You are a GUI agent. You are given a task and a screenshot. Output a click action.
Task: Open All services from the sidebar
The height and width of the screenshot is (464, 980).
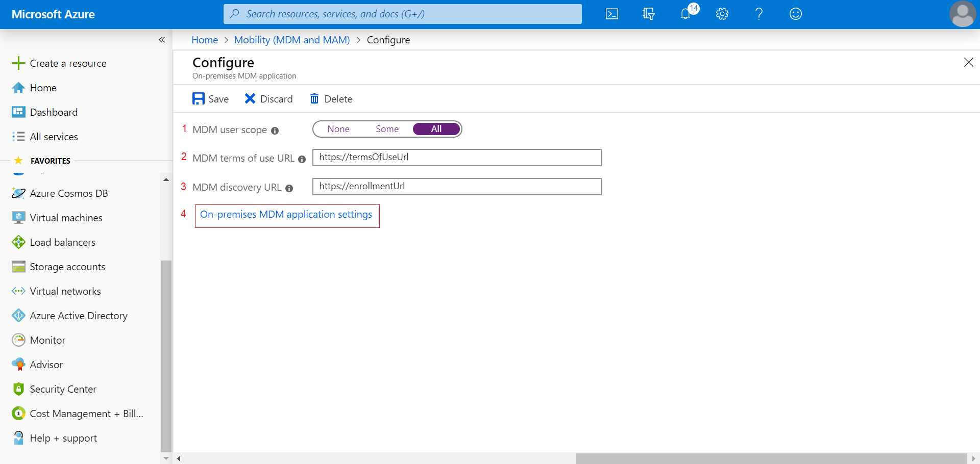coord(54,136)
